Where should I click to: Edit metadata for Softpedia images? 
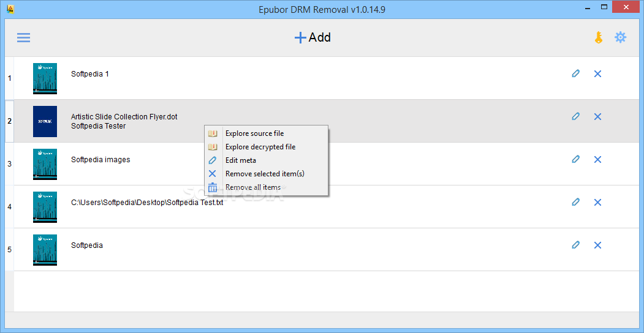576,159
